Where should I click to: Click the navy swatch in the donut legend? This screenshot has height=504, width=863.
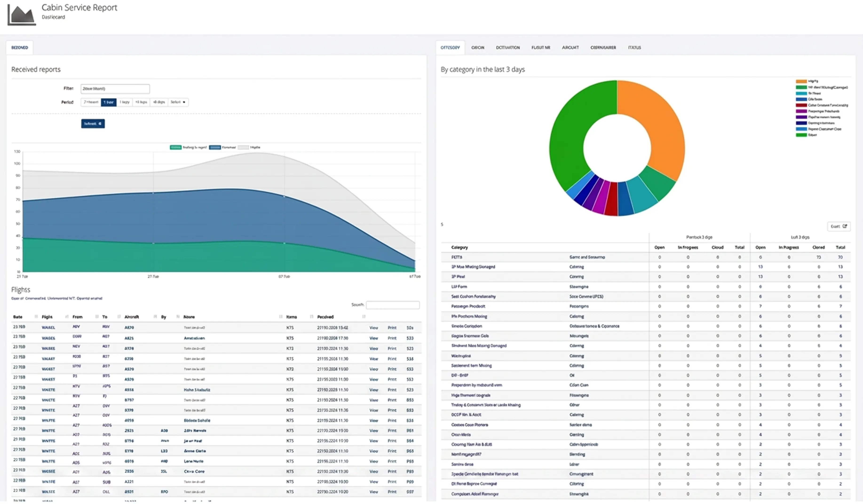pos(801,123)
